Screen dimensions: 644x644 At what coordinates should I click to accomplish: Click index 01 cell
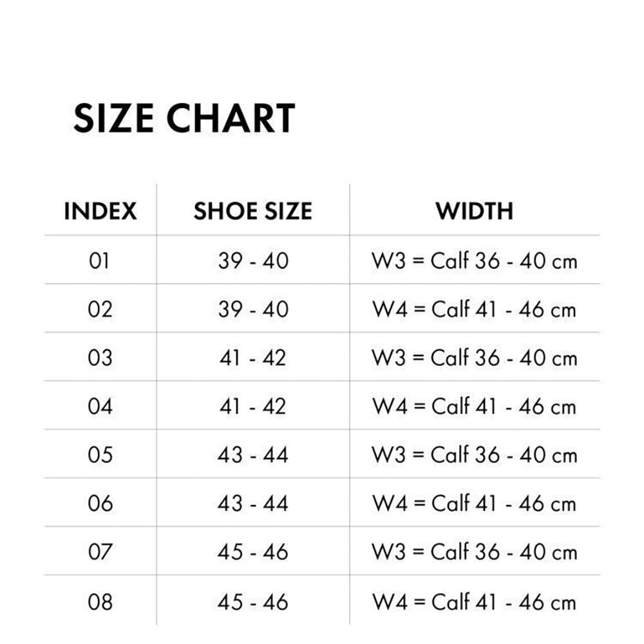99,261
